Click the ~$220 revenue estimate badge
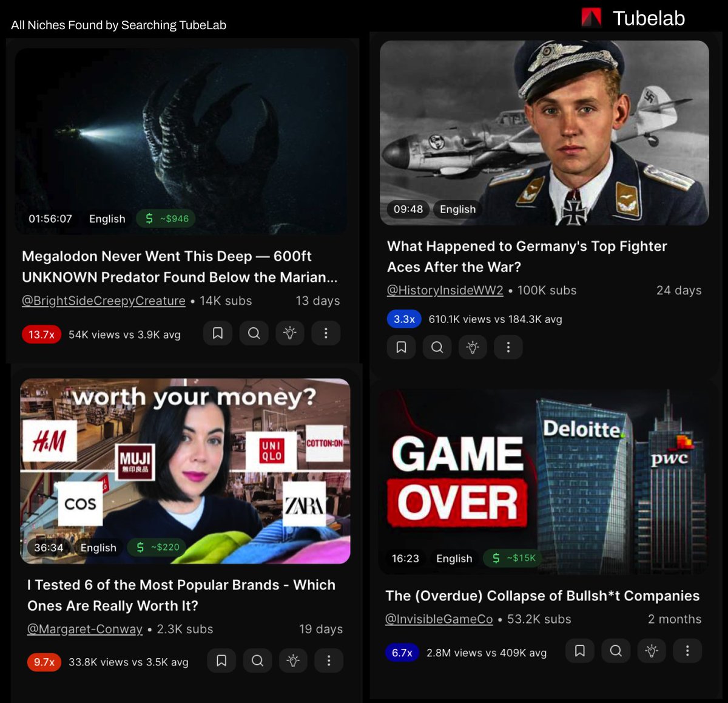Screen dimensions: 728x703 point(157,547)
